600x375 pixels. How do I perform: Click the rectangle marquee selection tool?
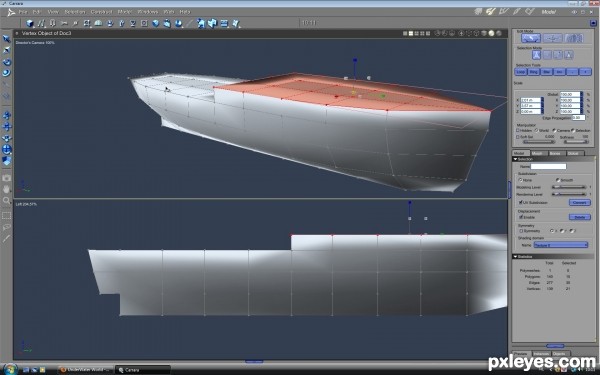(x=7, y=216)
